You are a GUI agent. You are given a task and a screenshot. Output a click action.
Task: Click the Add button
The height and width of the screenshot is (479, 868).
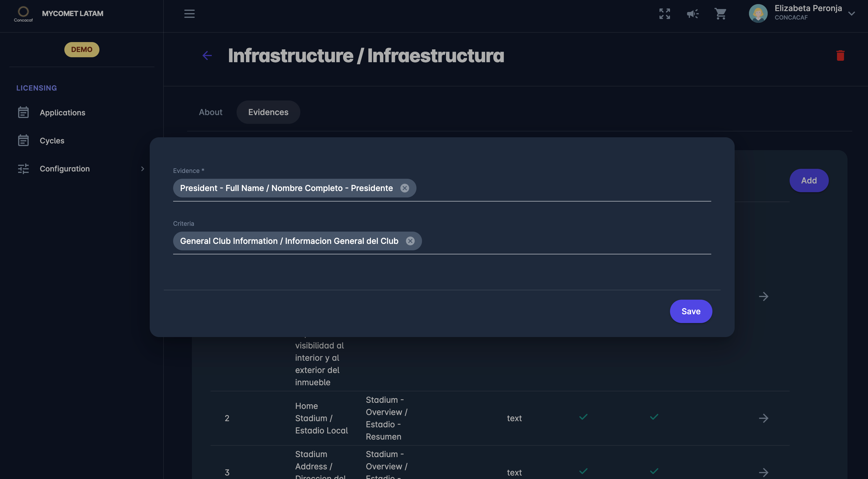pos(808,181)
